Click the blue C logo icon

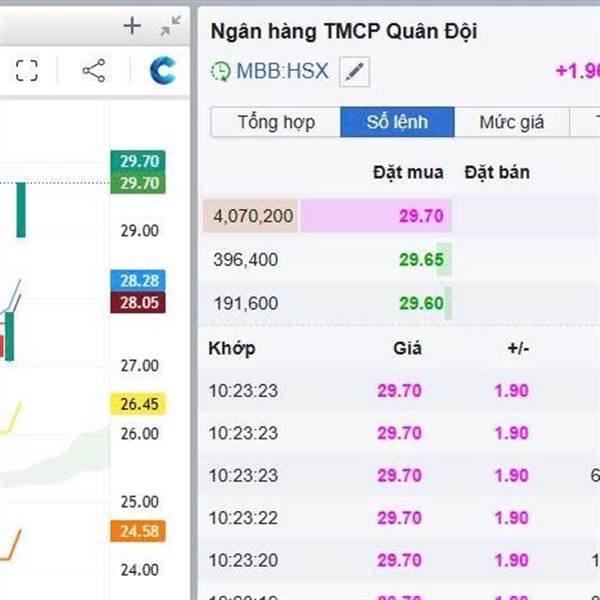click(x=163, y=70)
